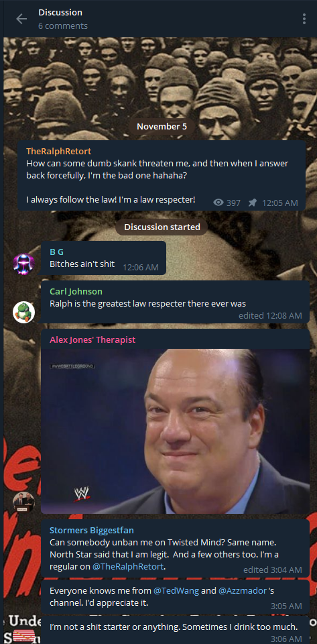Click the eye views icon showing 397
Image resolution: width=317 pixels, height=644 pixels.
(219, 203)
